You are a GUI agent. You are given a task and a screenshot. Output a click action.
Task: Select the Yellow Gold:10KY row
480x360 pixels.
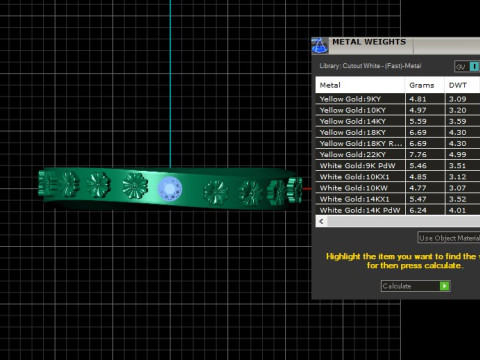tap(398, 110)
